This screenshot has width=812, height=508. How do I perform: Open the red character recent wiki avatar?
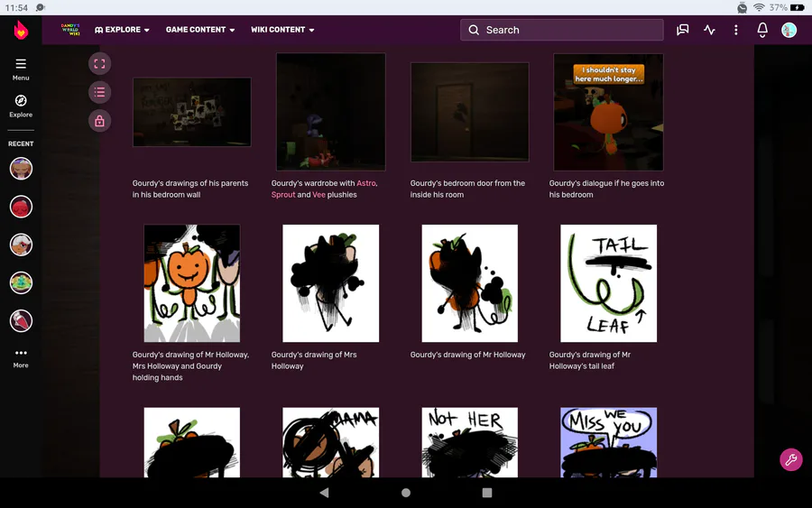pyautogui.click(x=22, y=207)
